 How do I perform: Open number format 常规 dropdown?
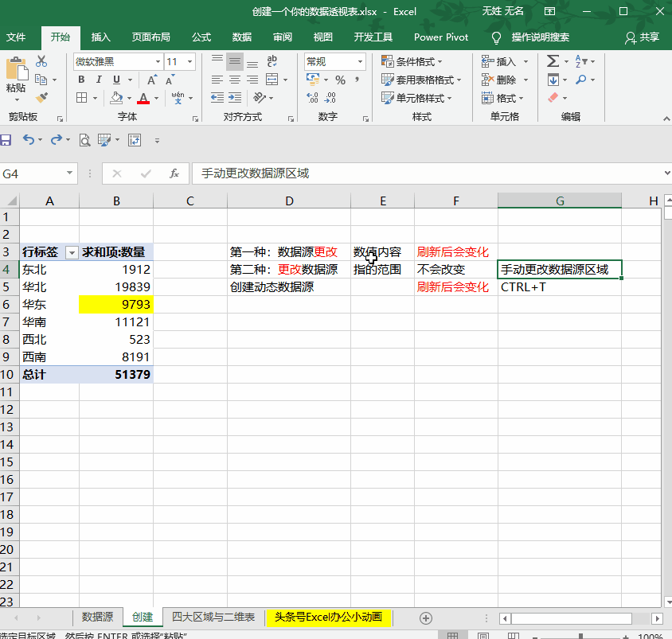(361, 62)
